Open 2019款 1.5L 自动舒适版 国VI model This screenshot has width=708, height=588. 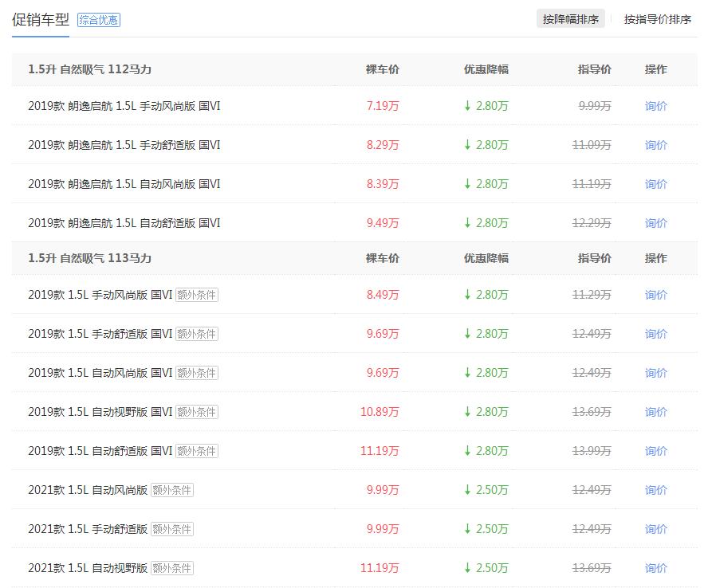point(100,451)
